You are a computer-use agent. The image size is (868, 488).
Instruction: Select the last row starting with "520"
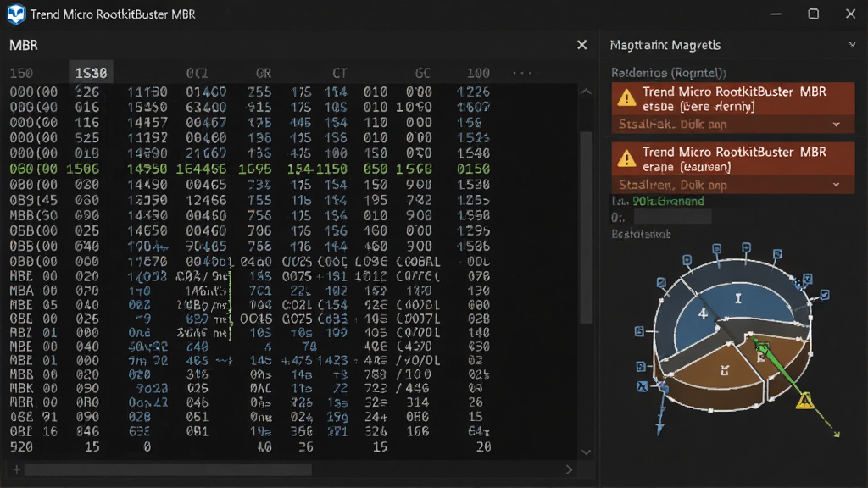click(x=250, y=446)
